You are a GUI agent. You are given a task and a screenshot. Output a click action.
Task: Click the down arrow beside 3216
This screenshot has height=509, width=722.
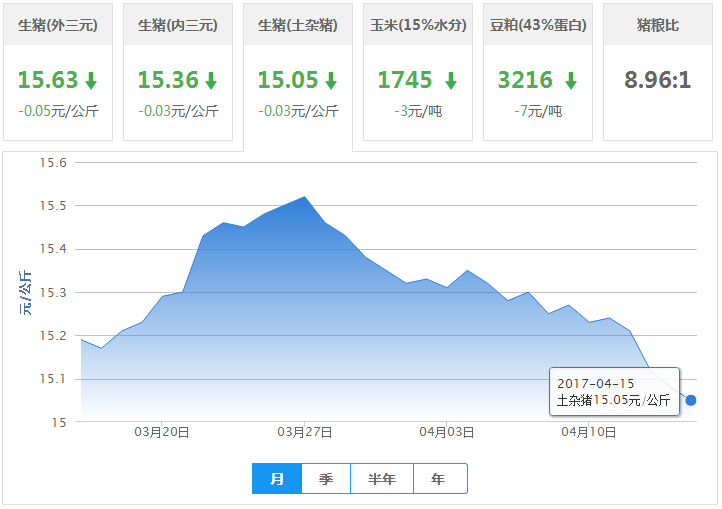pos(570,81)
